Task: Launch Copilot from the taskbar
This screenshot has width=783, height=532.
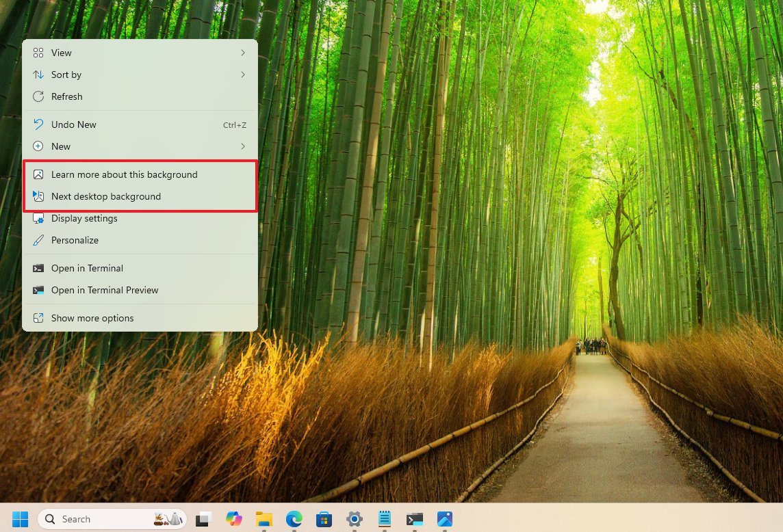Action: coord(234,519)
